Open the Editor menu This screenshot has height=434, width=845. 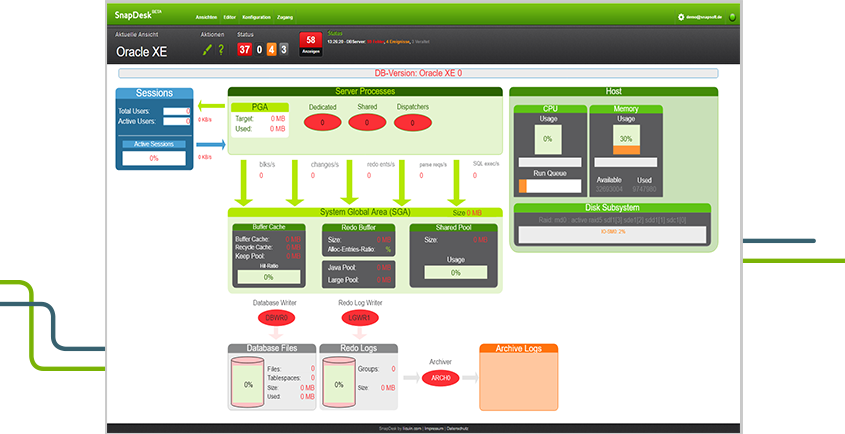coord(230,17)
